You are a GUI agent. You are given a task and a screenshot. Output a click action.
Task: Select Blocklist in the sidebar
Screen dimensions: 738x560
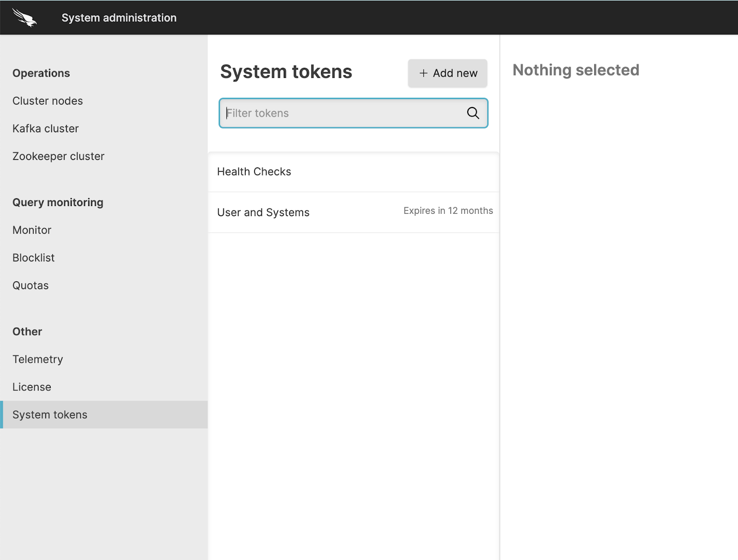coord(34,258)
